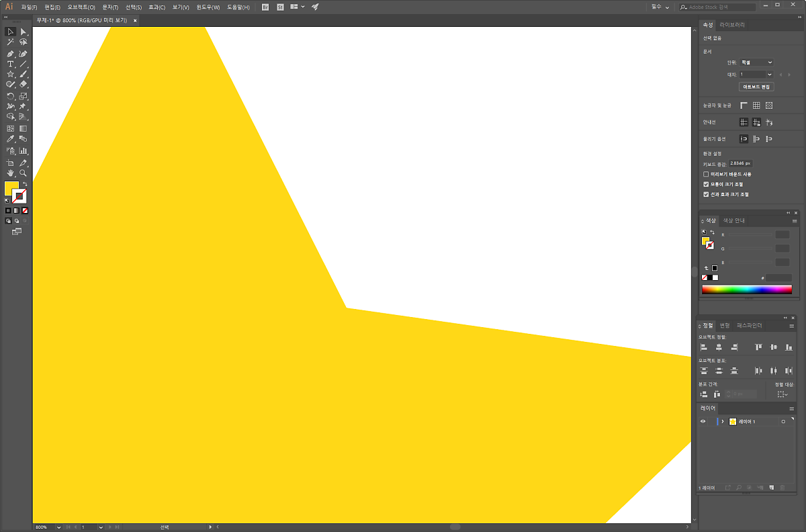Click the color spectrum bar
Image resolution: width=806 pixels, height=532 pixels.
pyautogui.click(x=746, y=290)
